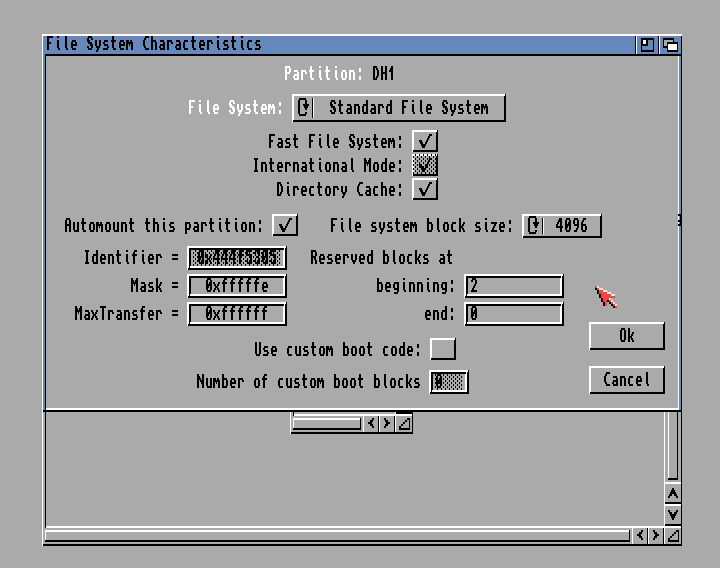Click the reserved blocks beginning field

click(x=514, y=286)
